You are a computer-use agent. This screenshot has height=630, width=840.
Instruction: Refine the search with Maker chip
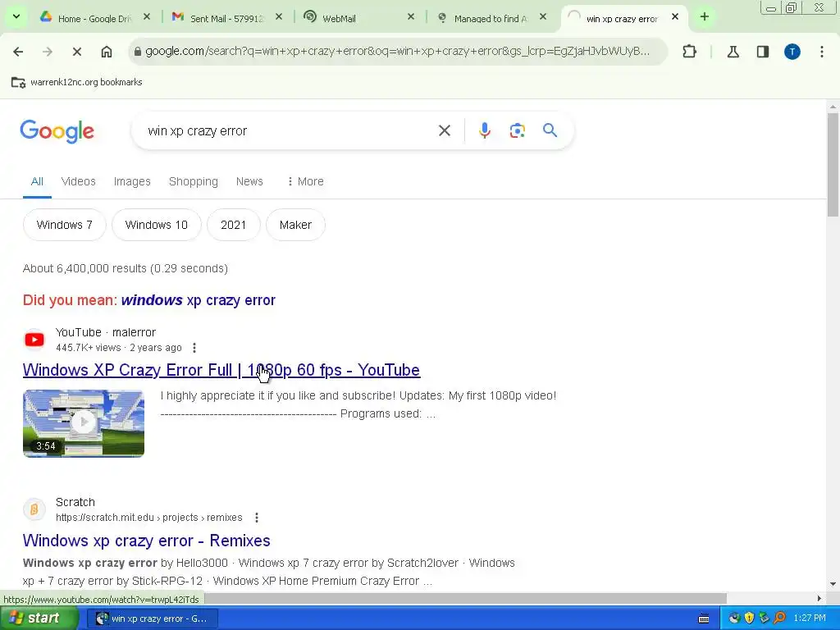point(295,225)
